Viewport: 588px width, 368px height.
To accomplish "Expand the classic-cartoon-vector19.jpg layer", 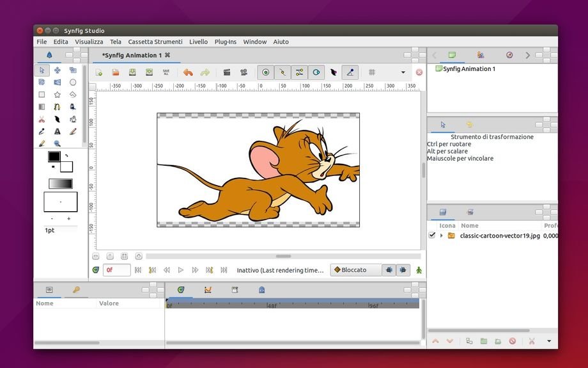I will point(441,236).
